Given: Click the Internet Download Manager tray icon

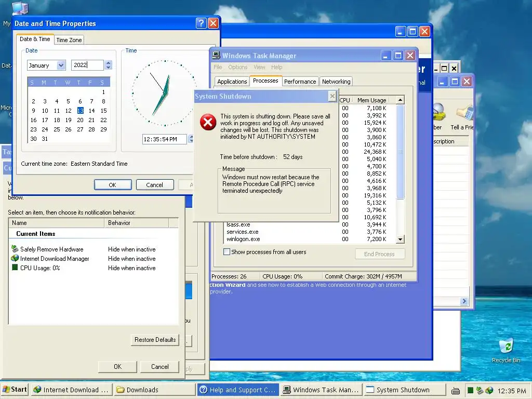Looking at the screenshot, I should click(x=489, y=390).
